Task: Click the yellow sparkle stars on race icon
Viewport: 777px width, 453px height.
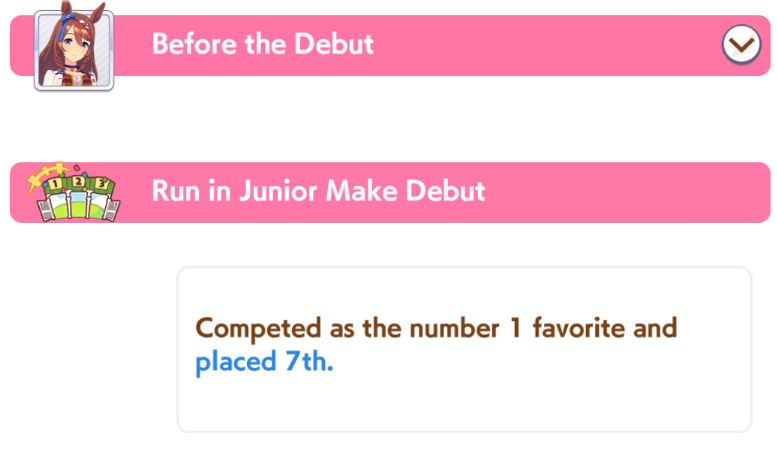Action: (46, 172)
